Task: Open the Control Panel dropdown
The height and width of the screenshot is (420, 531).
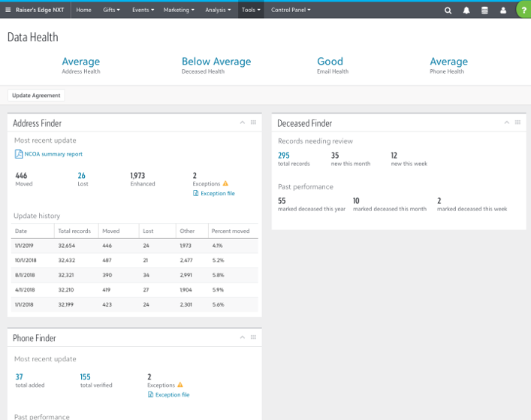Action: coord(291,10)
